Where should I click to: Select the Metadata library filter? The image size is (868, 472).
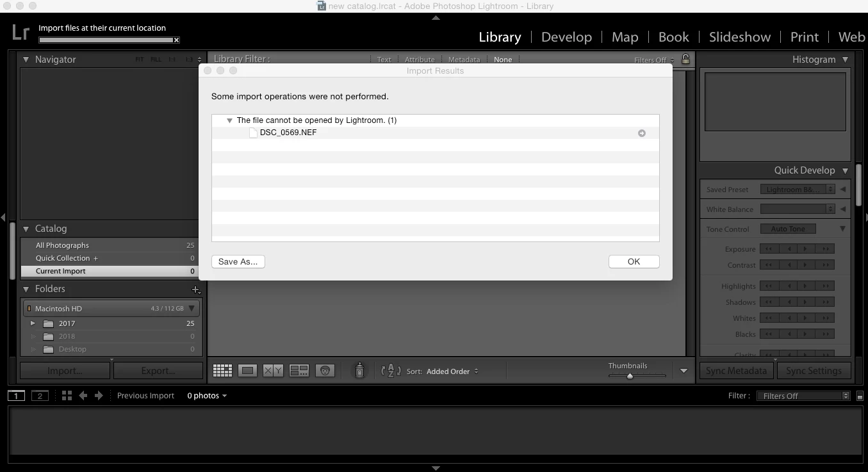(x=464, y=60)
